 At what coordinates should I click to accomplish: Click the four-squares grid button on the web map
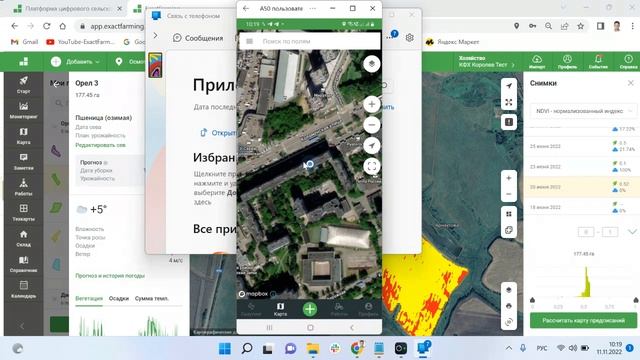coord(509,214)
